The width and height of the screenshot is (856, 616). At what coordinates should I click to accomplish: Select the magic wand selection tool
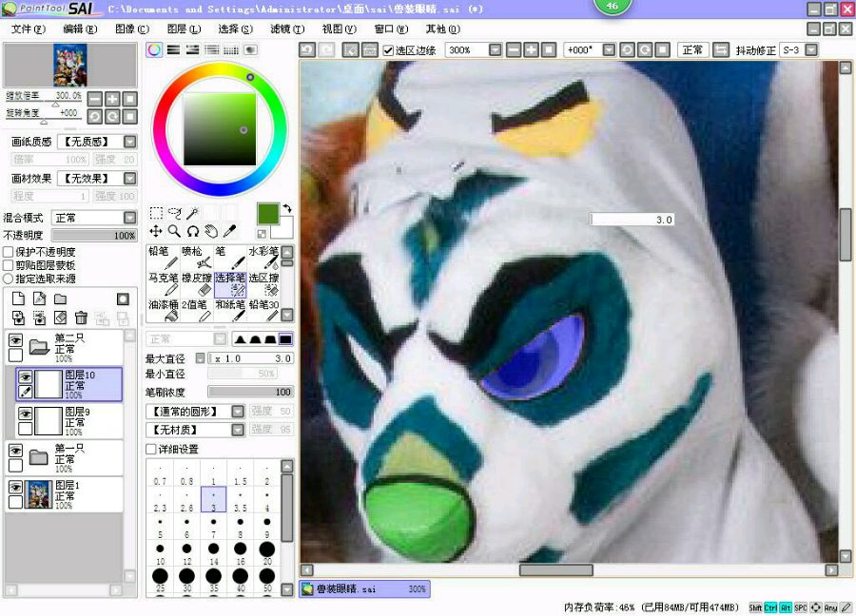pos(192,213)
